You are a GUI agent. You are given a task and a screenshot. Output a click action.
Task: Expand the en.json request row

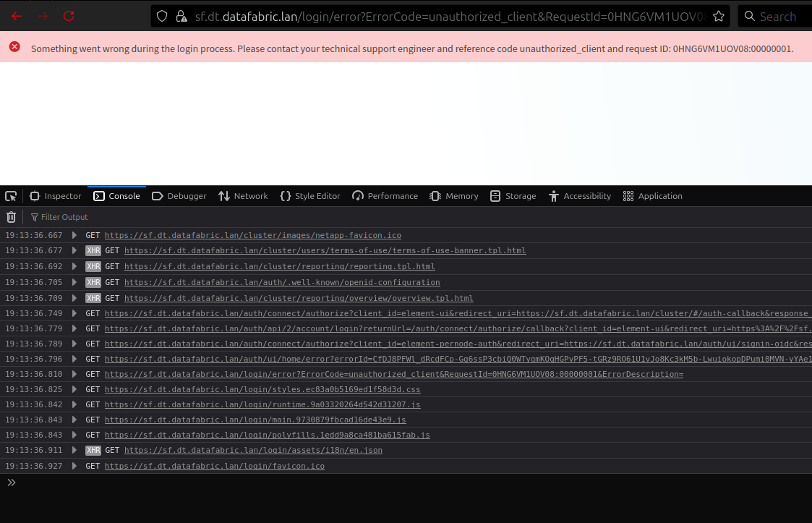point(74,450)
